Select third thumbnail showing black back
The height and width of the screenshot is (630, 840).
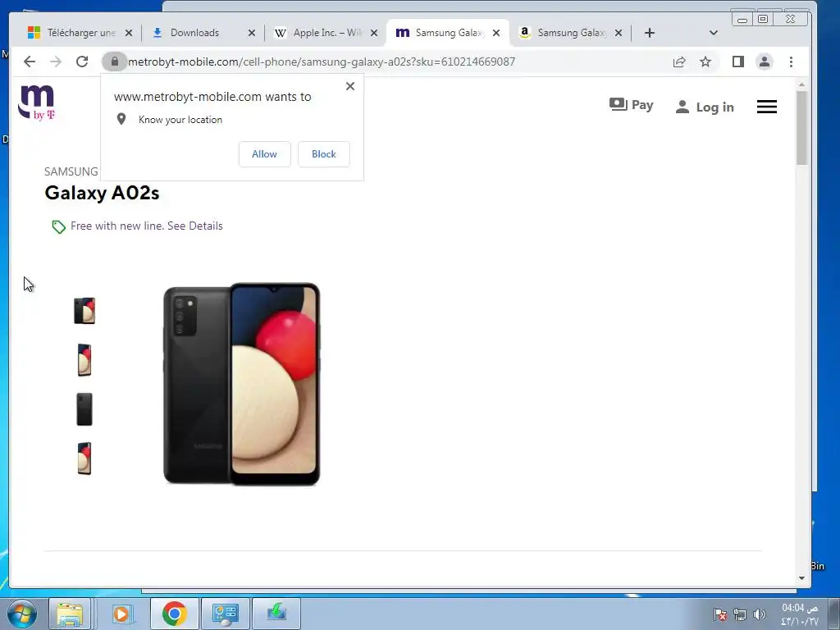coord(84,409)
